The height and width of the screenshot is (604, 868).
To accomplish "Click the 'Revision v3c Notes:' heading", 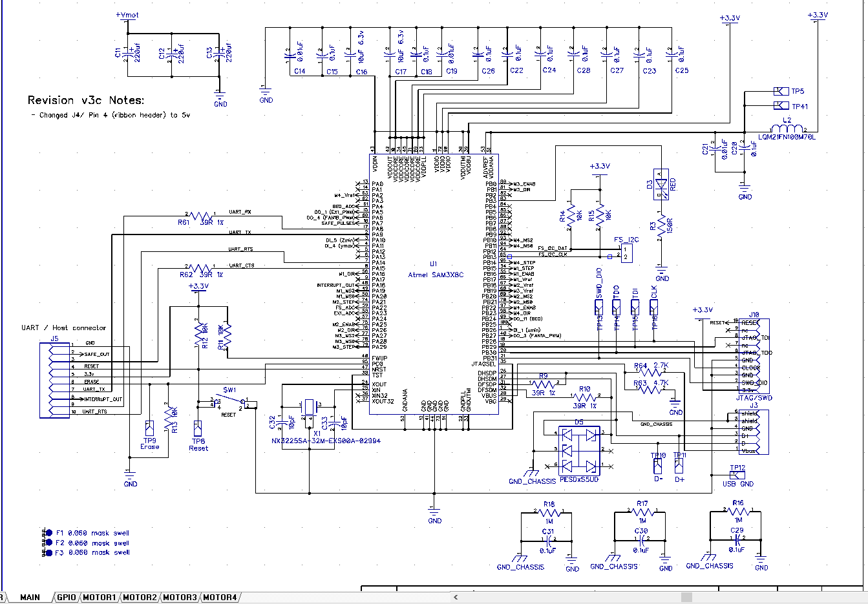I will (x=85, y=100).
